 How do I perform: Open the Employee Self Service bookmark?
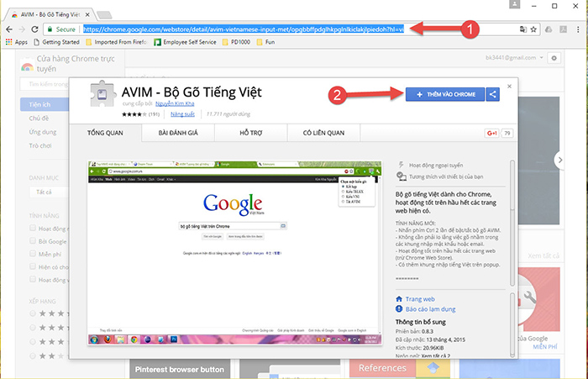point(186,42)
